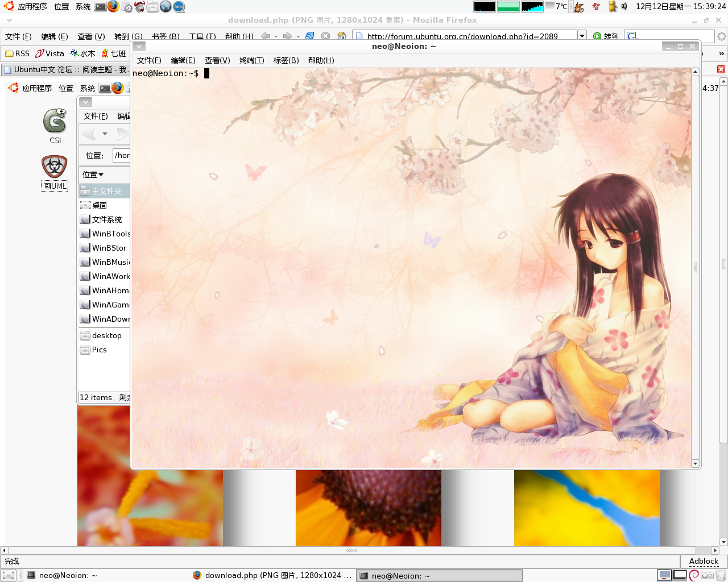
Task: Open the Firefox window menu arrow in the title bar
Action: point(9,20)
